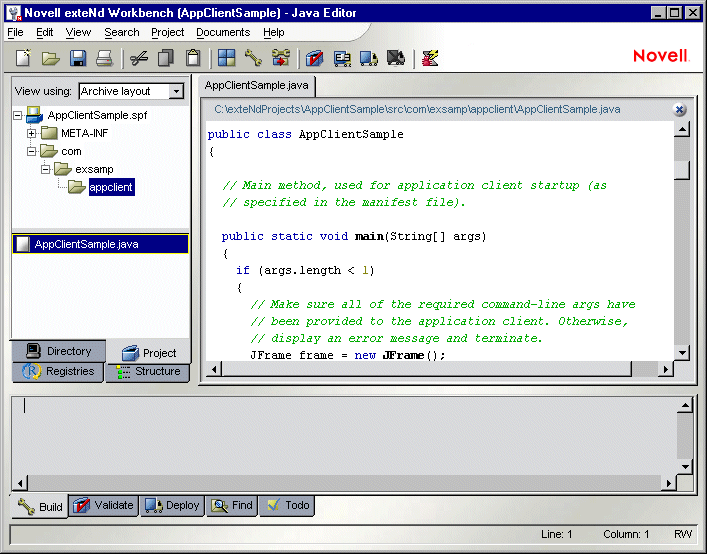Screen dimensions: 707x554
Task: Switch to the Find output tab
Action: 232,505
